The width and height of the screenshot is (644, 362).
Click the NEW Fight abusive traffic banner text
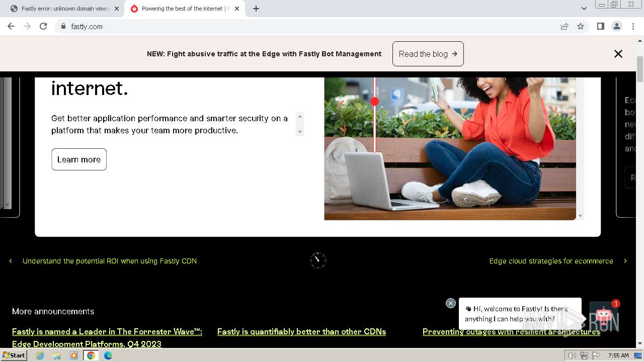[264, 54]
